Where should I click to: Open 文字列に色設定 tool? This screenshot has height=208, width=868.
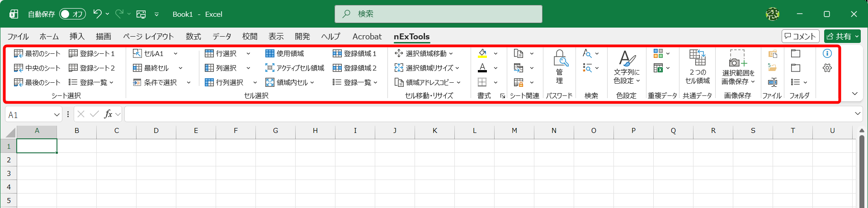click(627, 67)
